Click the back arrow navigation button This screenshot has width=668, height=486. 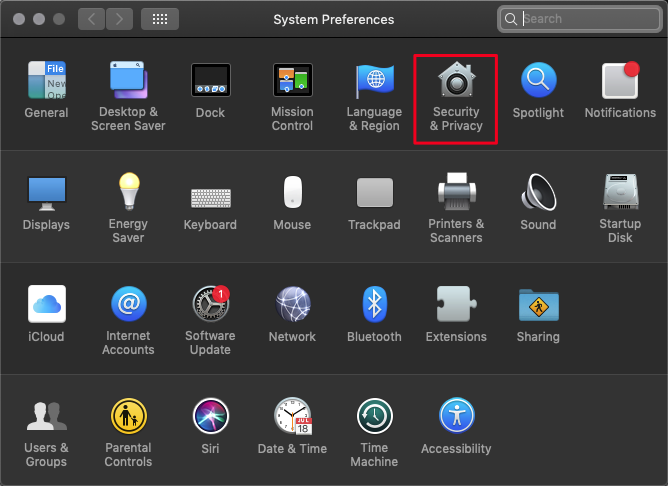point(91,19)
